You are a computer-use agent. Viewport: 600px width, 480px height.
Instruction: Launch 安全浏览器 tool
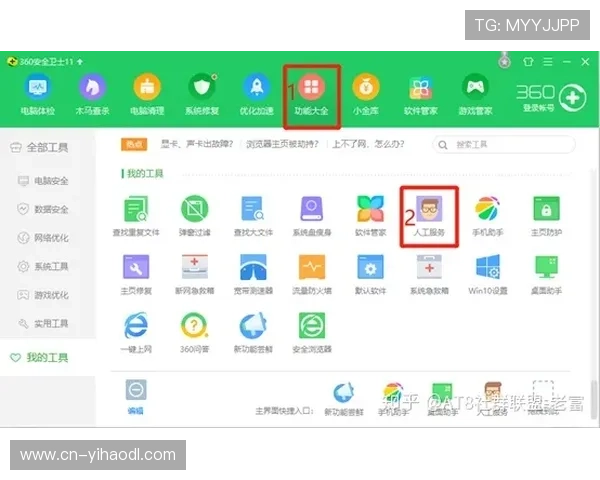click(311, 333)
